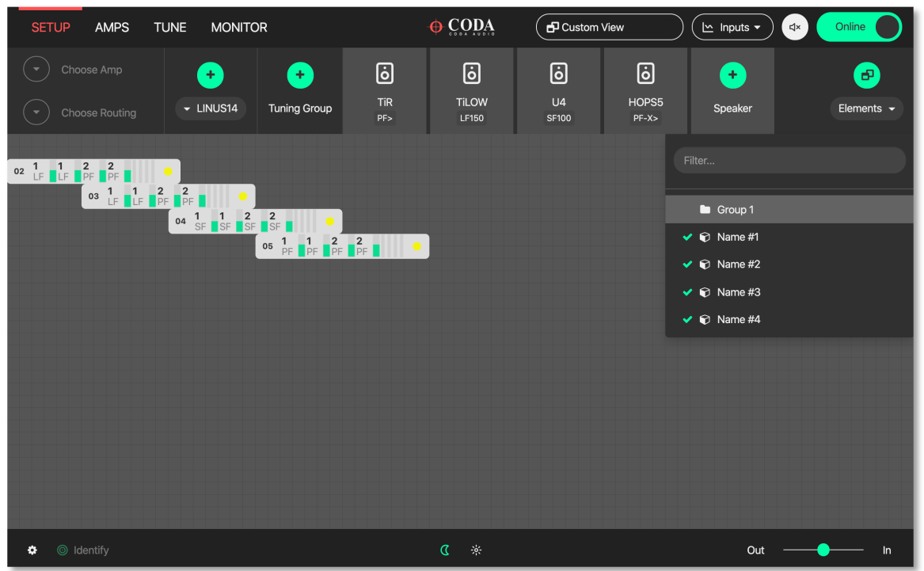Screen dimensions: 924x571
Task: Expand the LINUS14 dropdown
Action: click(x=211, y=108)
